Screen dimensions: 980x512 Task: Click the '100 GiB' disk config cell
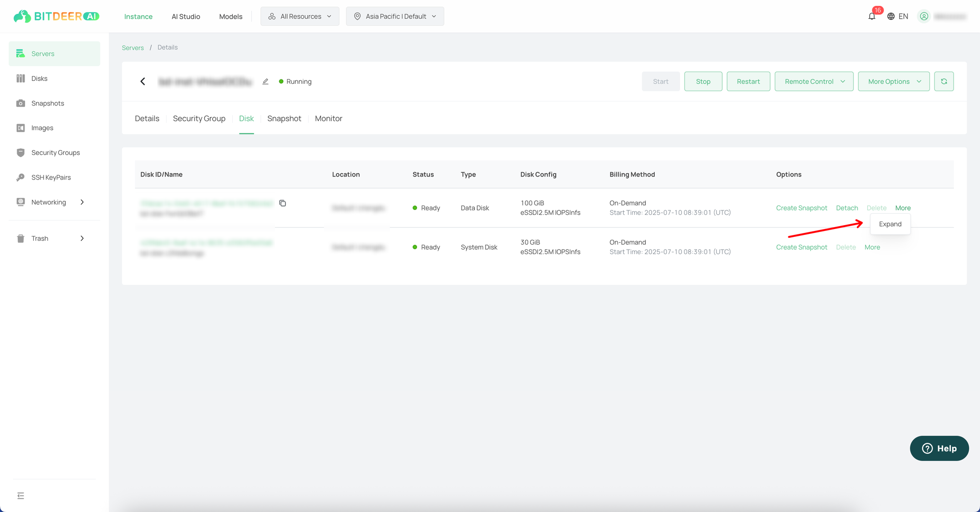pyautogui.click(x=532, y=203)
